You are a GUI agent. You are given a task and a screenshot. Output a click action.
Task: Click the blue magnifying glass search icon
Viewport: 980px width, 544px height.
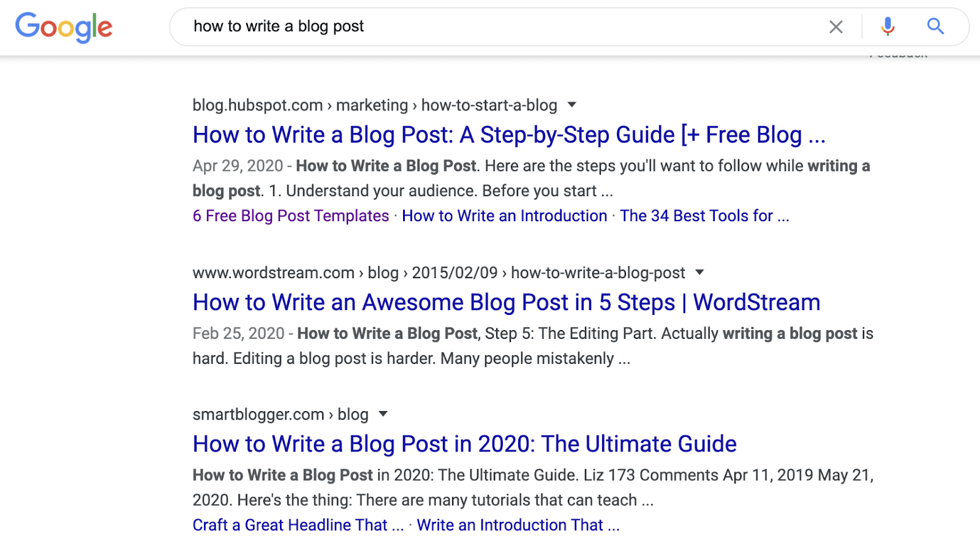point(935,26)
